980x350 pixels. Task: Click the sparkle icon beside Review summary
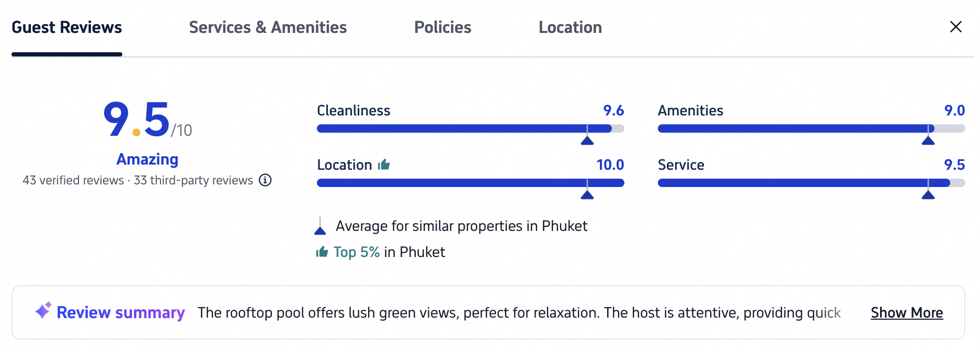point(43,310)
